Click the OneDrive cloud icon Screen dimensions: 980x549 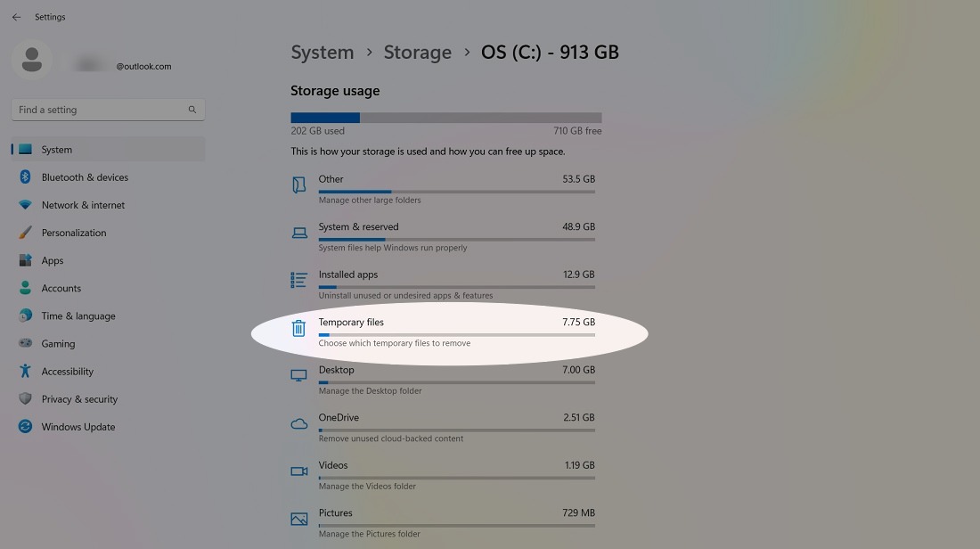point(298,424)
